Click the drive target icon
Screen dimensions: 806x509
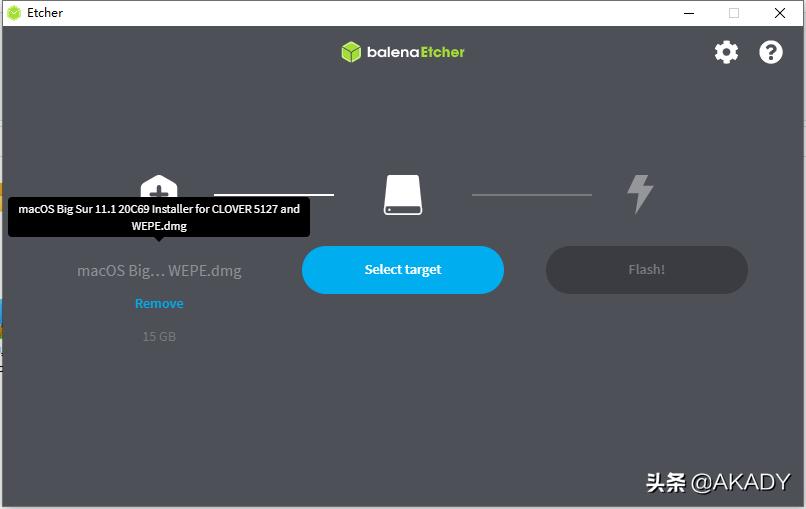point(403,195)
